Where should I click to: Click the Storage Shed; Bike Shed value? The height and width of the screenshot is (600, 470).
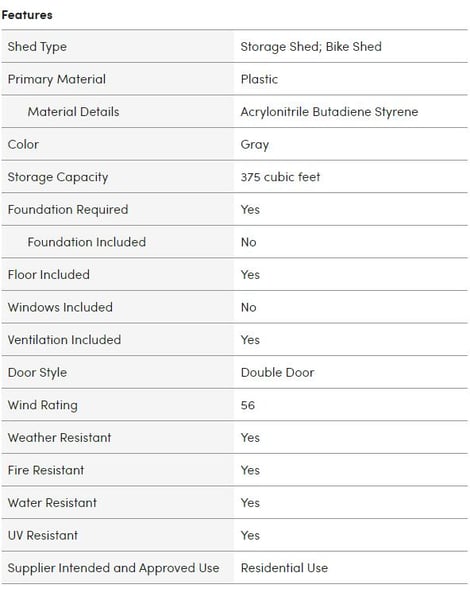tap(311, 47)
